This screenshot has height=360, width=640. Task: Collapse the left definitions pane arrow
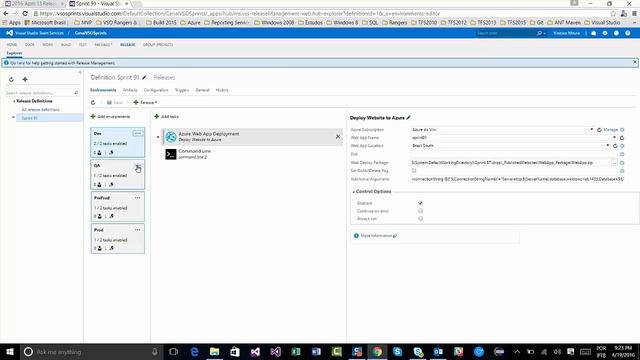80,73
